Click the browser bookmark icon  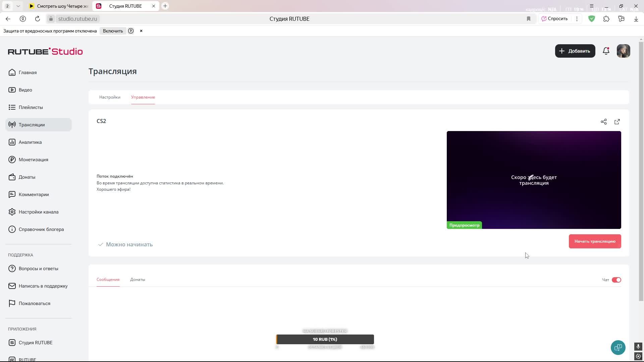tap(529, 19)
